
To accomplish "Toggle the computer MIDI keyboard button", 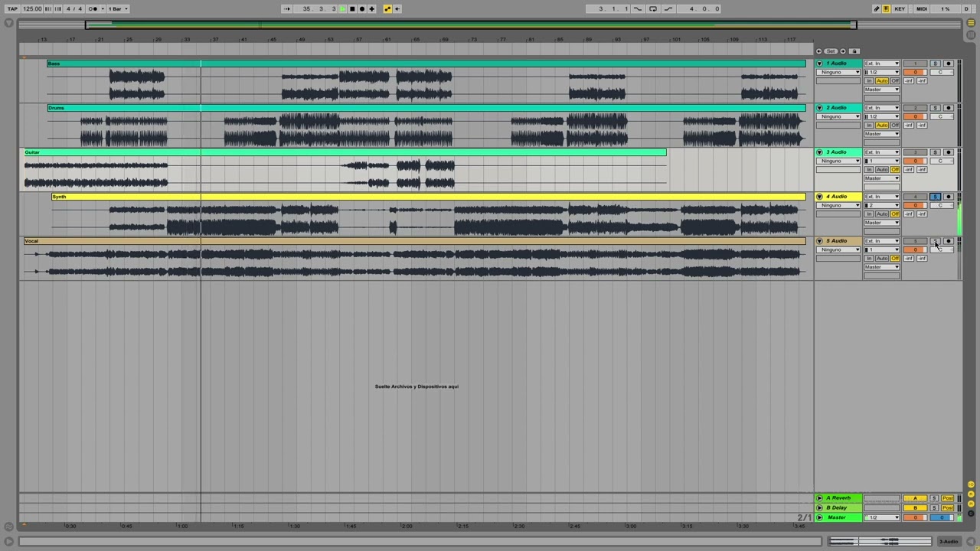I will (x=887, y=8).
